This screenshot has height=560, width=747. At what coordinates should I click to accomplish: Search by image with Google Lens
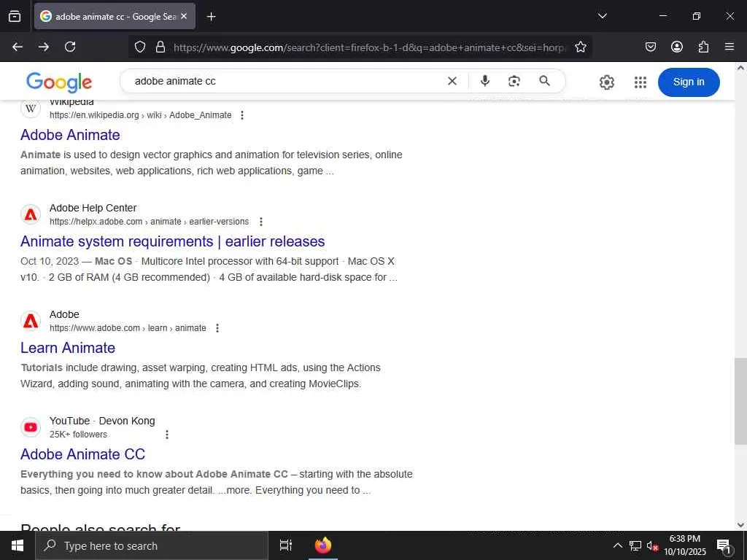(x=514, y=82)
